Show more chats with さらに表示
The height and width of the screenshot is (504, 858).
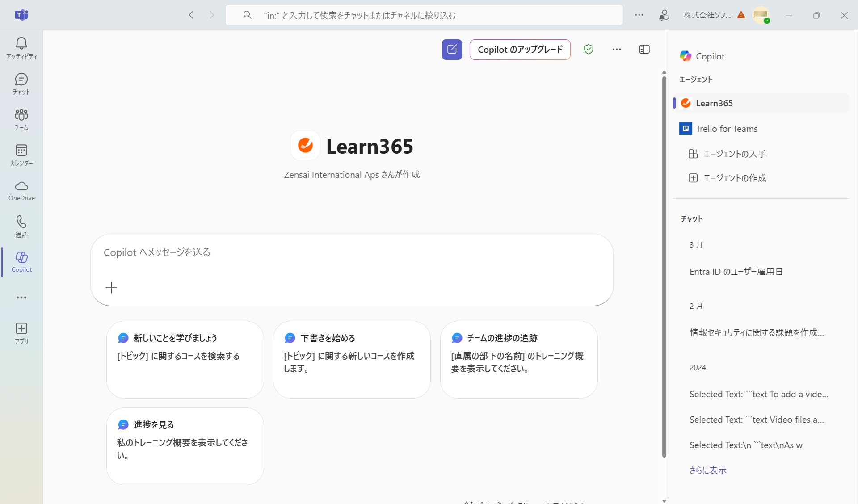[x=707, y=470]
